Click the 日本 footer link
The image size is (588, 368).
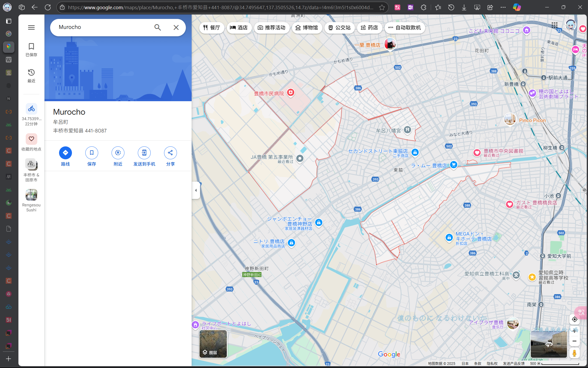[x=465, y=364]
